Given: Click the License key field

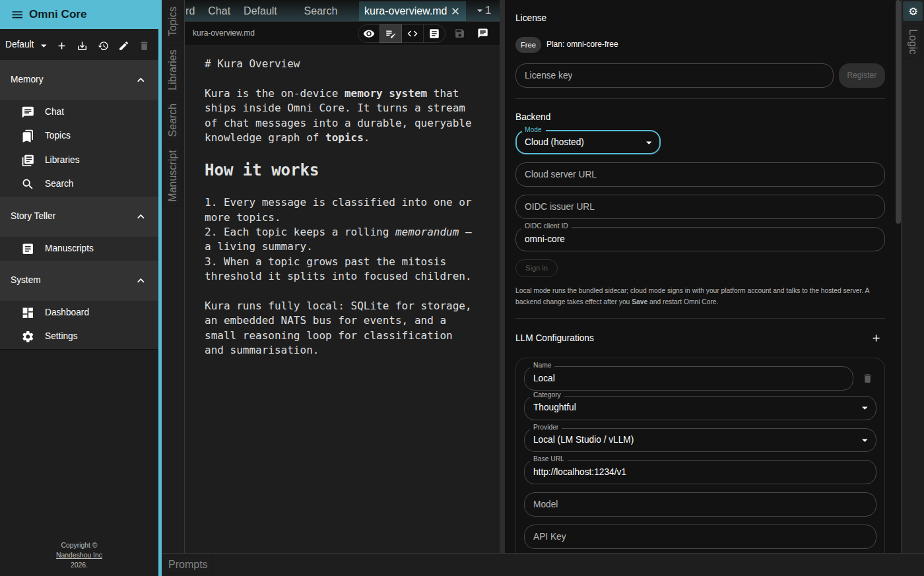Looking at the screenshot, I should point(674,76).
